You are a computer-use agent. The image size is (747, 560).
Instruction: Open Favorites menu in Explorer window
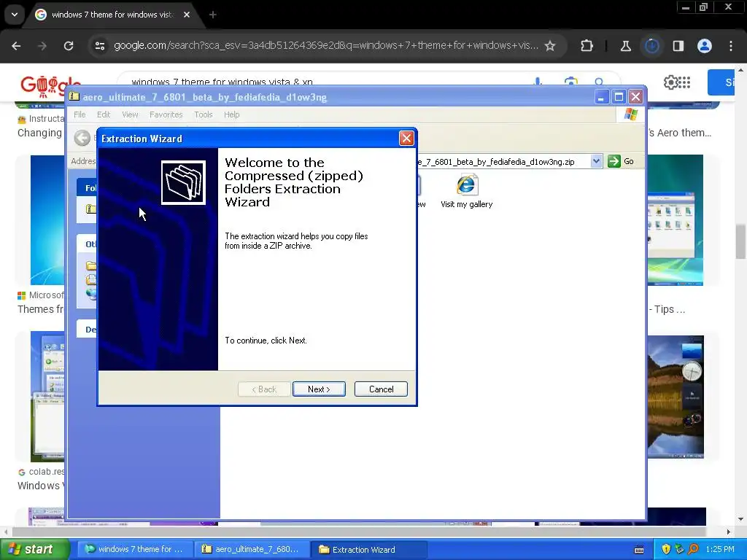pyautogui.click(x=166, y=114)
